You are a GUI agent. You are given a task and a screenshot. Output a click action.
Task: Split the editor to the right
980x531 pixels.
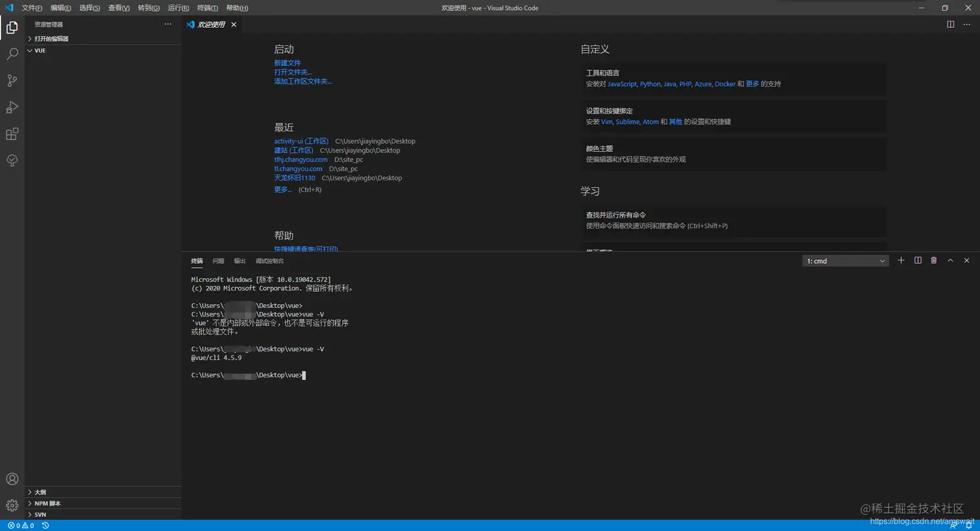tap(950, 24)
